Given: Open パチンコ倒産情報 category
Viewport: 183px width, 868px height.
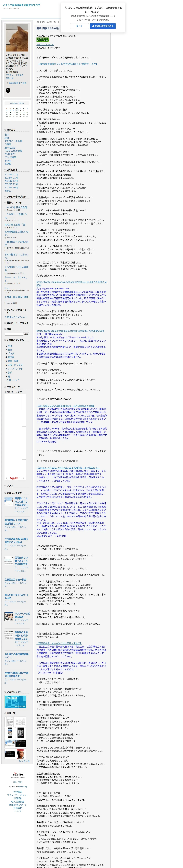Looking at the screenshot, I should pyautogui.click(x=13, y=151).
